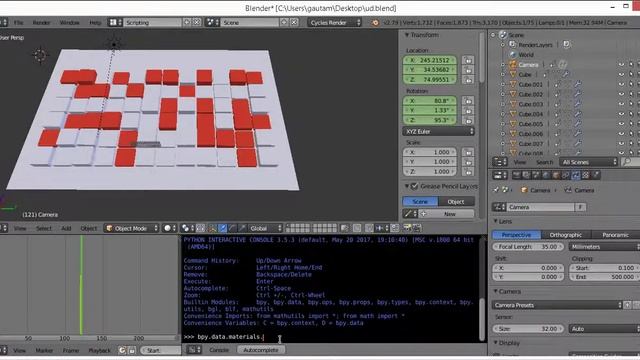Click the mesh triangle icon of Cube.003
The height and width of the screenshot is (360, 640).
513,104
